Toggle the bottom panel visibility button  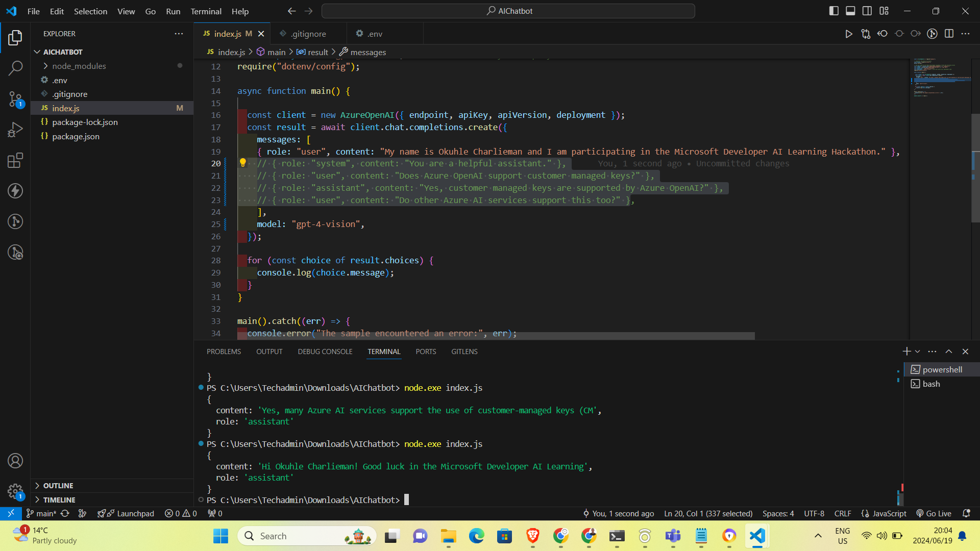[850, 11]
